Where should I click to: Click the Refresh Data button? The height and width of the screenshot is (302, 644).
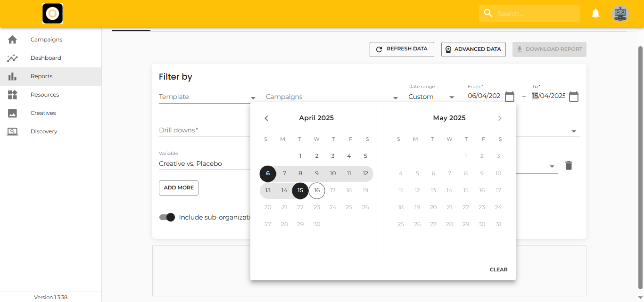tap(402, 49)
